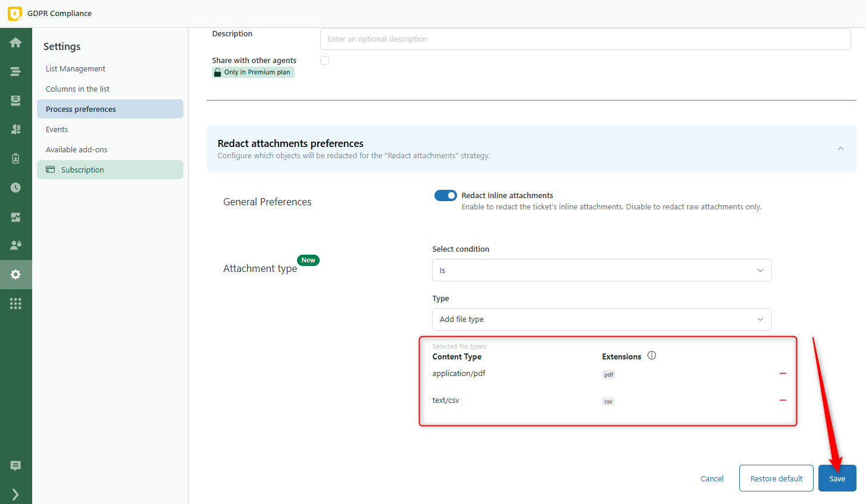
Task: Click the Cancel link
Action: (712, 478)
